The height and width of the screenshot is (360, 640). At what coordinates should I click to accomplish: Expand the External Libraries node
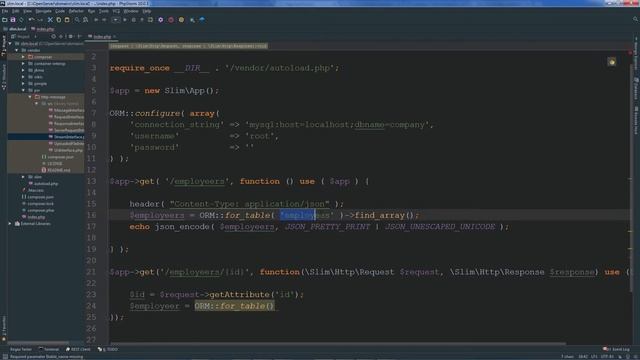pos(10,224)
